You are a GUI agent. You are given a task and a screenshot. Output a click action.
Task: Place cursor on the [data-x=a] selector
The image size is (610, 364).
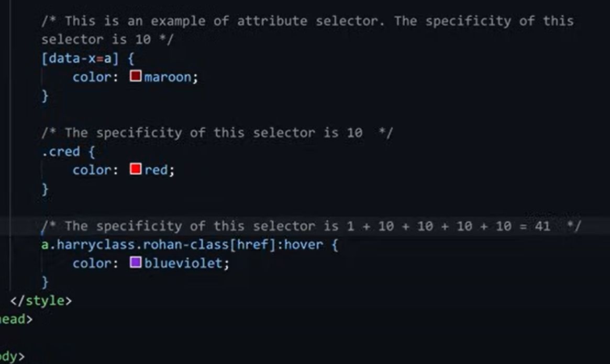pyautogui.click(x=80, y=59)
